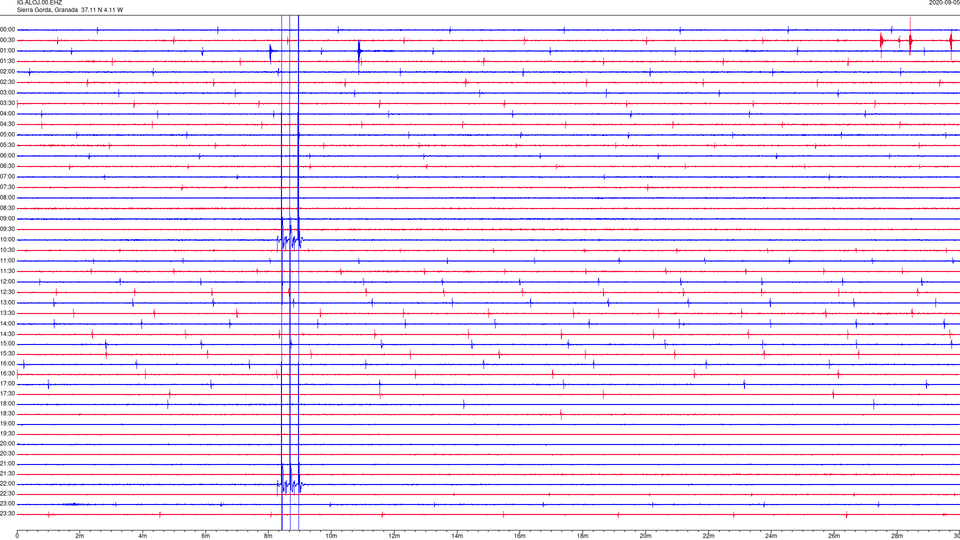Pick the 02:00 trace label
This screenshot has height=540, width=960.
(x=7, y=72)
